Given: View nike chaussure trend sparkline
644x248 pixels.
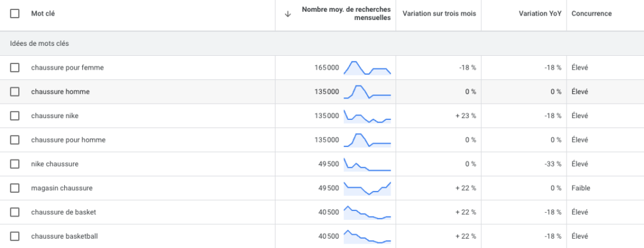Looking at the screenshot, I should 367,164.
